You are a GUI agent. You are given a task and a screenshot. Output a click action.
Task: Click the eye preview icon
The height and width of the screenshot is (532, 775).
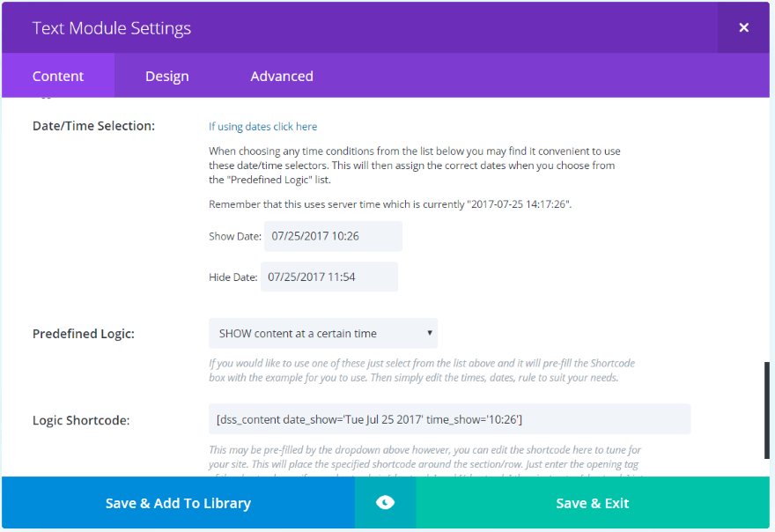[x=385, y=503]
